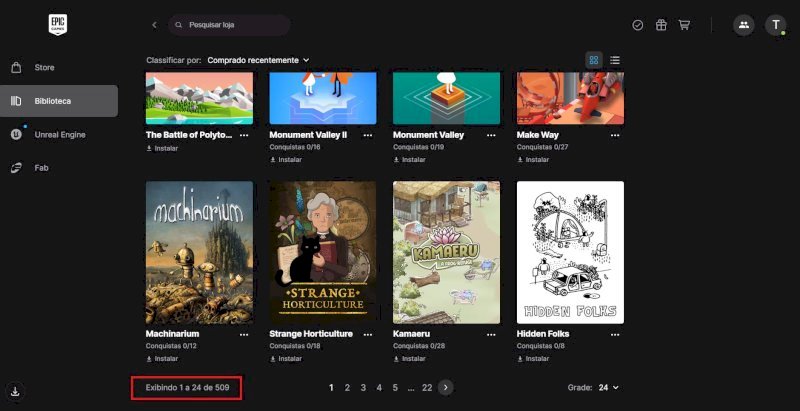
Task: Expand the Grade 24 dropdown
Action: [x=608, y=388]
